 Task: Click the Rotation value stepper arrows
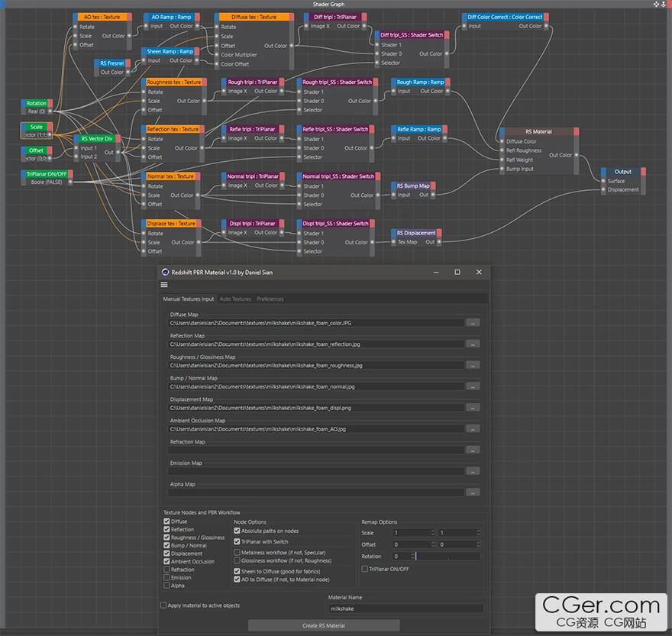click(x=412, y=557)
